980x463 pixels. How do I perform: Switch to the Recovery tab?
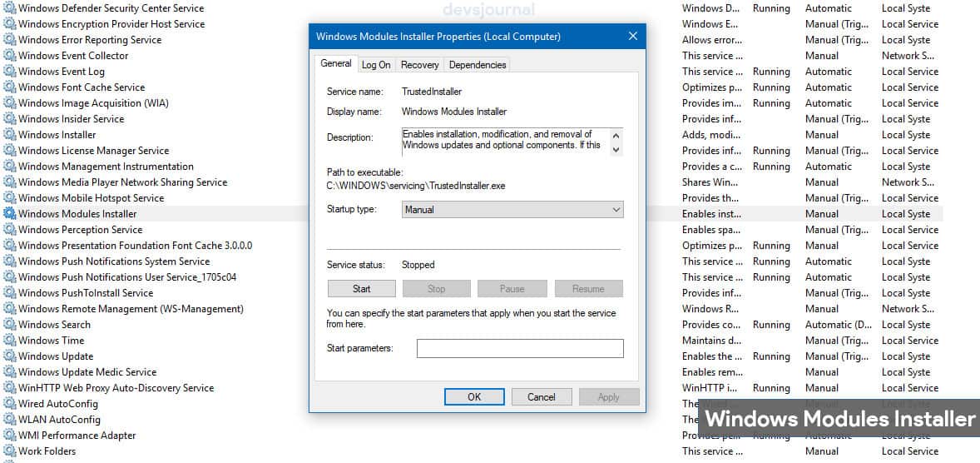(x=419, y=65)
